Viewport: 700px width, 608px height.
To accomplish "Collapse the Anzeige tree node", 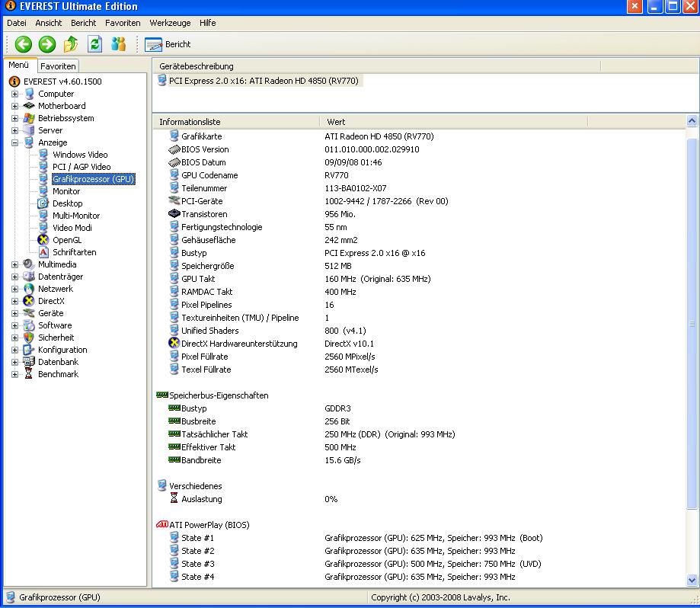I will click(x=14, y=142).
